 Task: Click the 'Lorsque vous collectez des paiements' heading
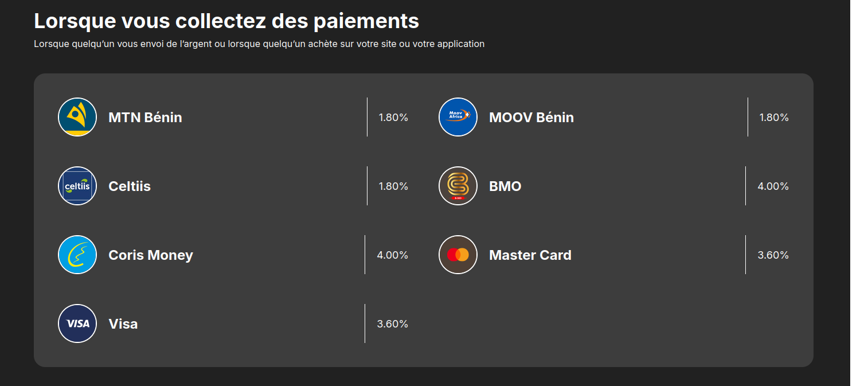click(x=226, y=21)
